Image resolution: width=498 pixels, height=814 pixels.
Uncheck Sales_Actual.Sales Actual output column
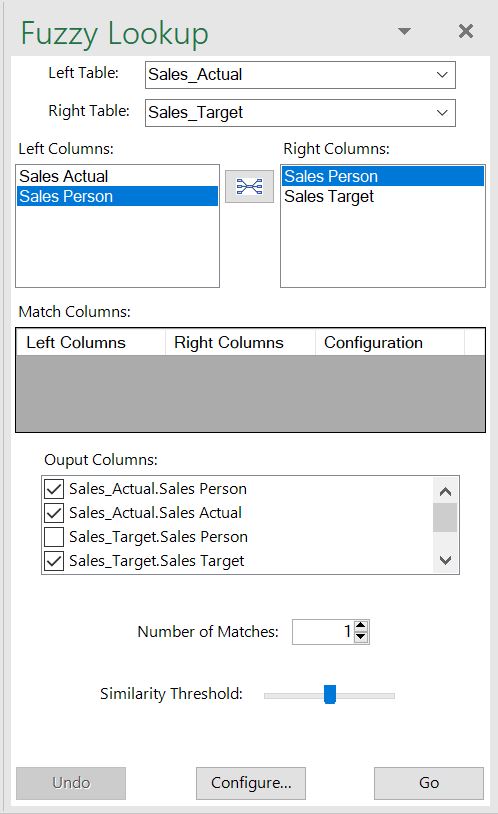tap(54, 513)
